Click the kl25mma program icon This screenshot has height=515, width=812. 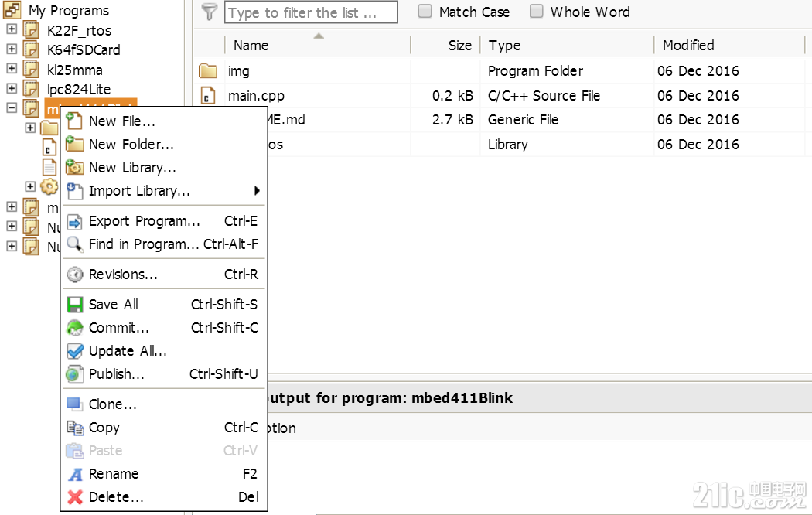coord(31,70)
